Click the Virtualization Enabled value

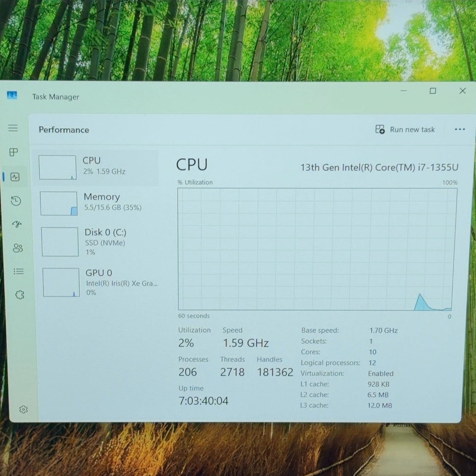click(381, 373)
